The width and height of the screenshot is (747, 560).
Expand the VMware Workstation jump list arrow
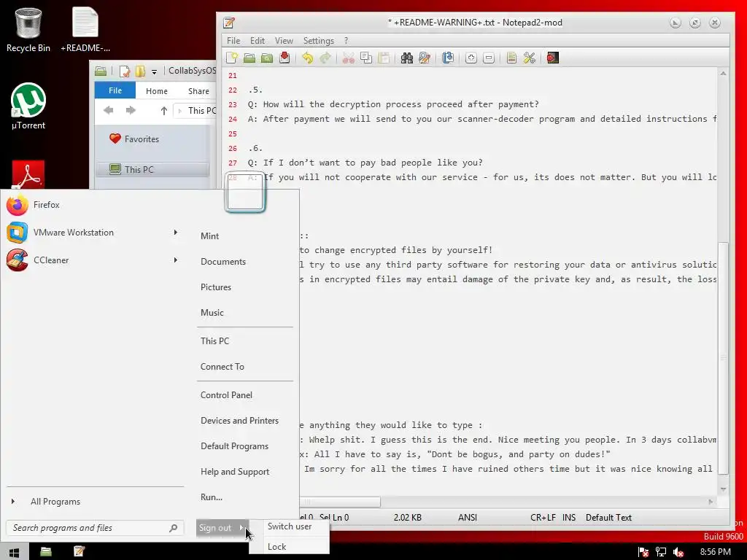click(x=175, y=233)
